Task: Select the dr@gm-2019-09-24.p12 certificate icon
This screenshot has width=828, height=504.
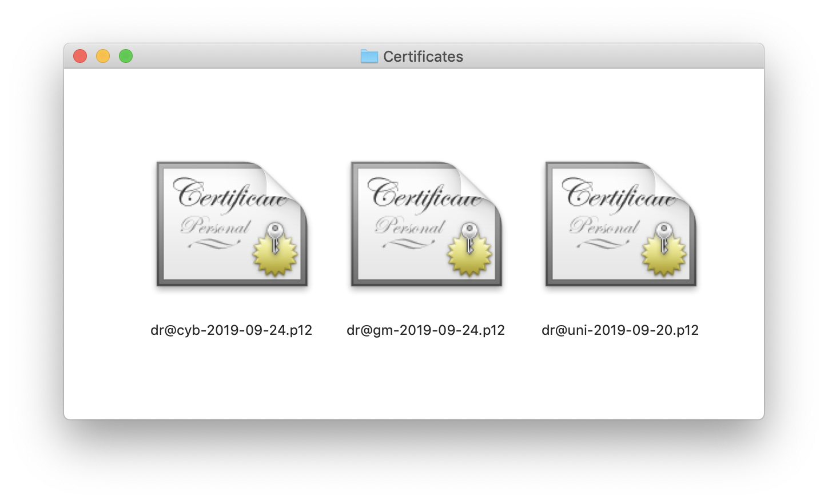Action: tap(427, 224)
